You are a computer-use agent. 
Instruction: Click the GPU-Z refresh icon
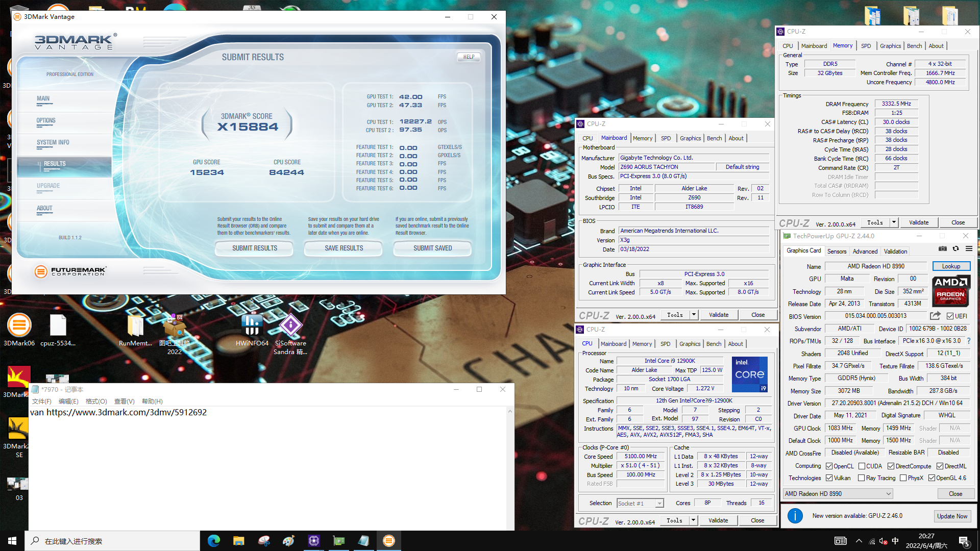(955, 249)
